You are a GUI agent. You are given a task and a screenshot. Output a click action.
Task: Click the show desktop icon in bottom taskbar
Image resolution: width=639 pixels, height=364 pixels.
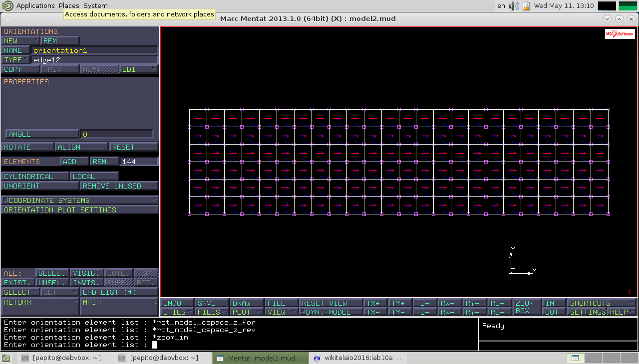(5, 358)
